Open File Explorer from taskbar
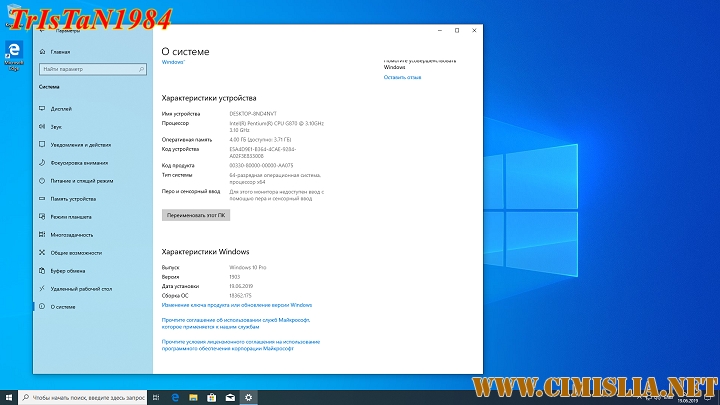720x405 pixels. point(193,398)
